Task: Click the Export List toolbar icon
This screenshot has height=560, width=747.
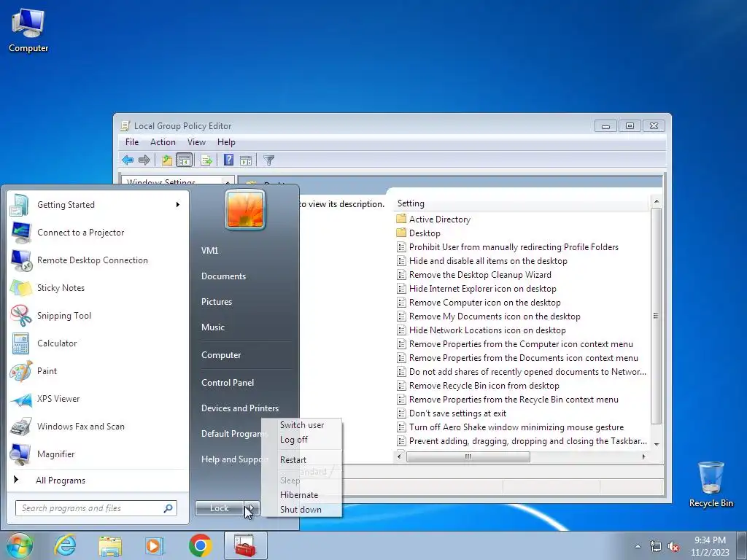Action: [x=206, y=160]
